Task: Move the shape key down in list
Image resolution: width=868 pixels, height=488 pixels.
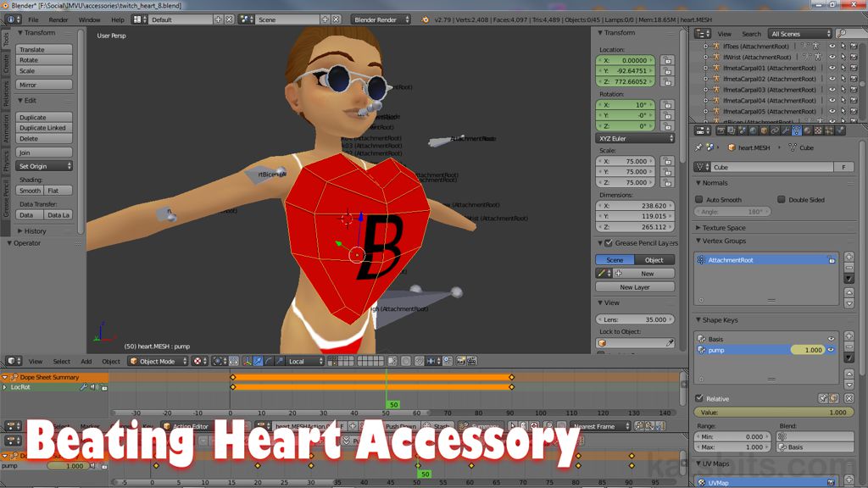Action: pos(849,384)
